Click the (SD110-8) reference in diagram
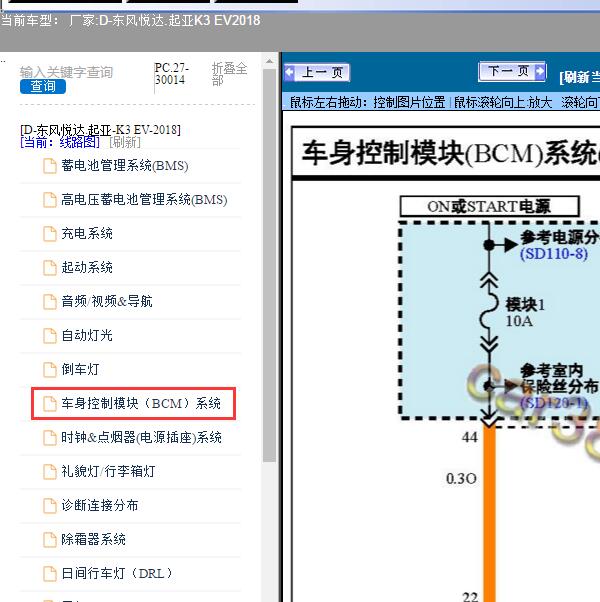600x602 pixels. (x=554, y=254)
